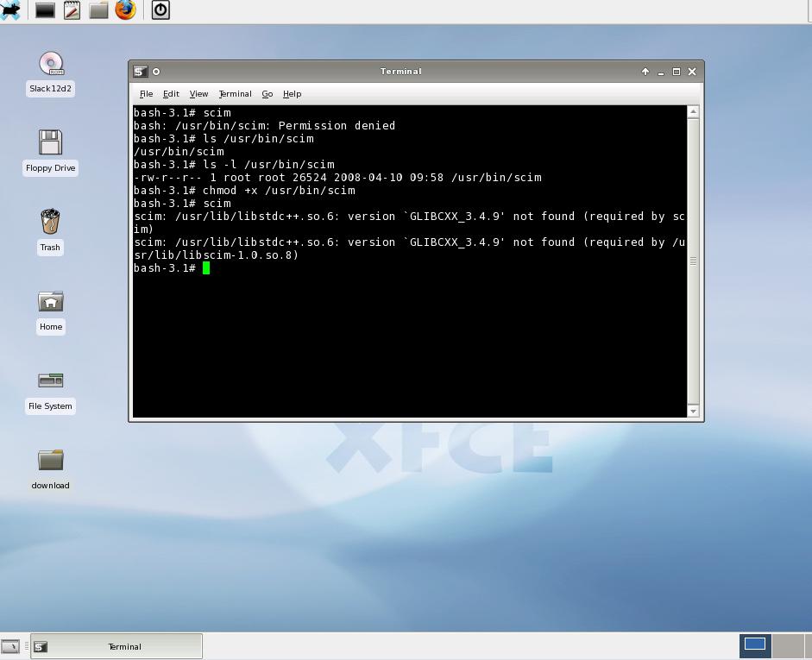Viewport: 812px width, 660px height.
Task: Open the View menu in Terminal
Action: coord(198,94)
